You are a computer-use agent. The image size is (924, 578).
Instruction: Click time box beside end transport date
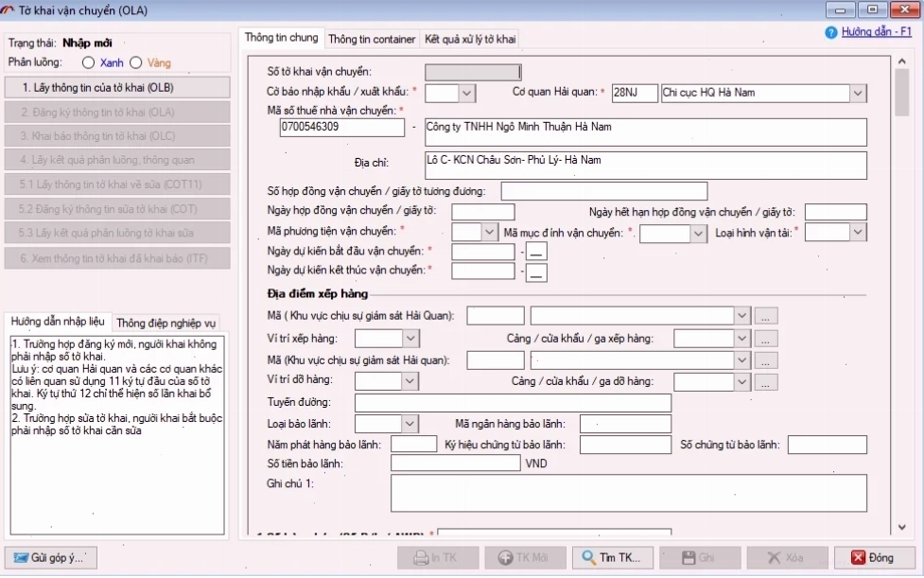click(x=536, y=272)
